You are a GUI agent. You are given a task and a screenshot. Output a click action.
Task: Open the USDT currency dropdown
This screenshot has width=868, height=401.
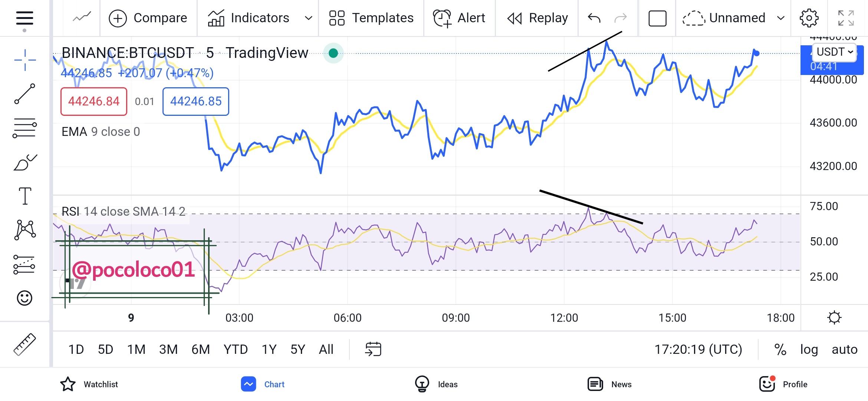[834, 52]
